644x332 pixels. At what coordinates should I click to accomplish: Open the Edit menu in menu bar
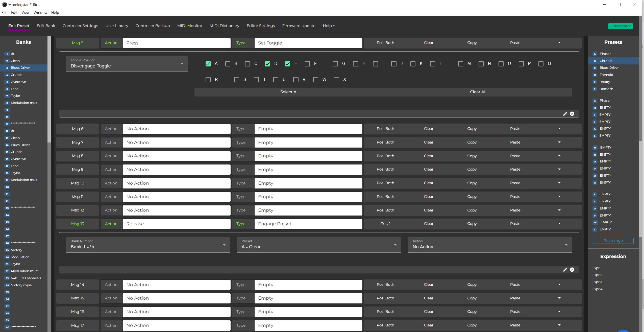(14, 13)
